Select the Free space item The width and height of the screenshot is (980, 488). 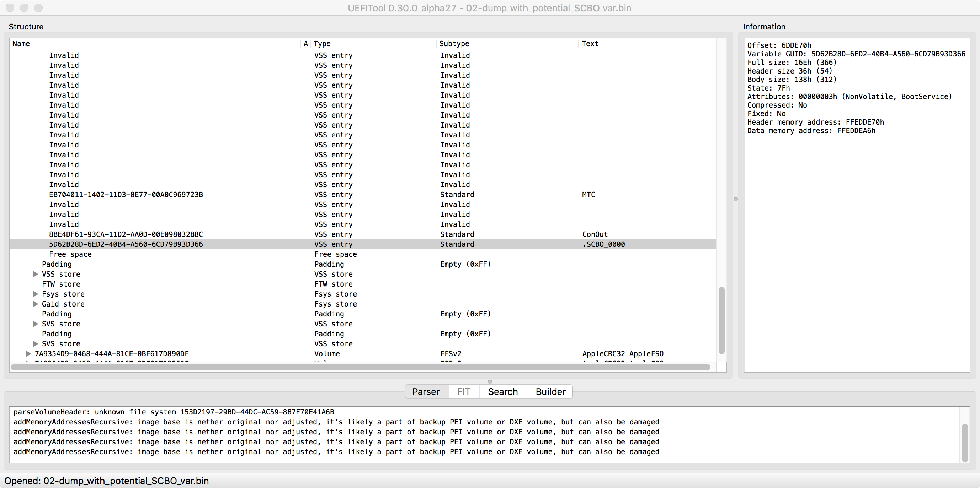[x=70, y=254]
